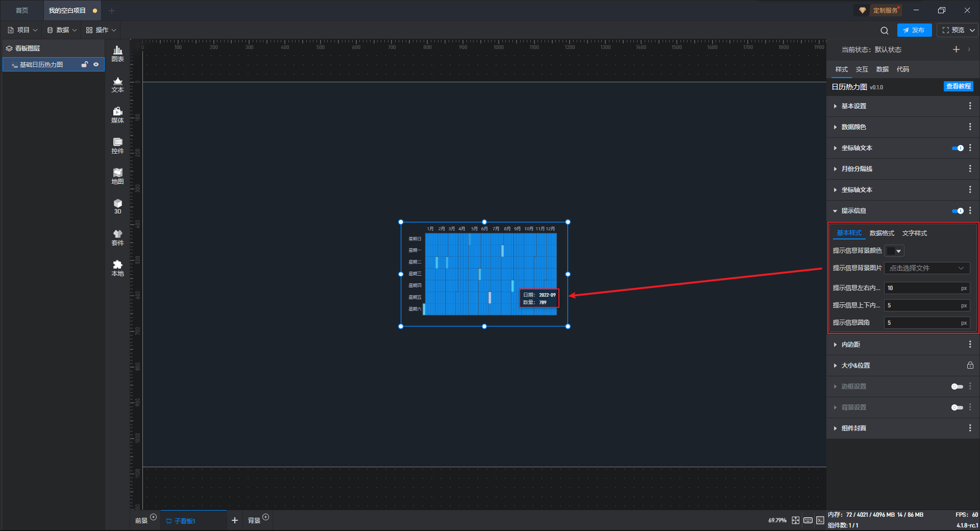Open the 本地 component category
The height and width of the screenshot is (531, 980).
tap(117, 268)
